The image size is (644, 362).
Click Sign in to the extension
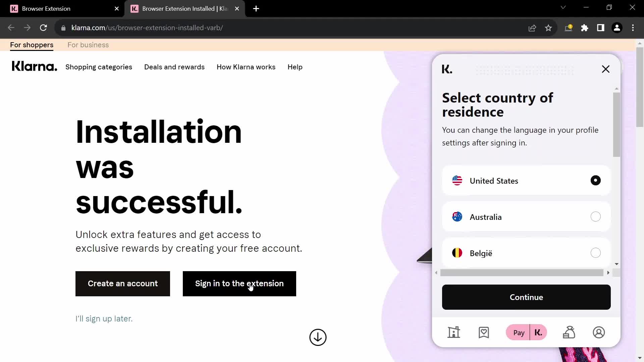(239, 283)
